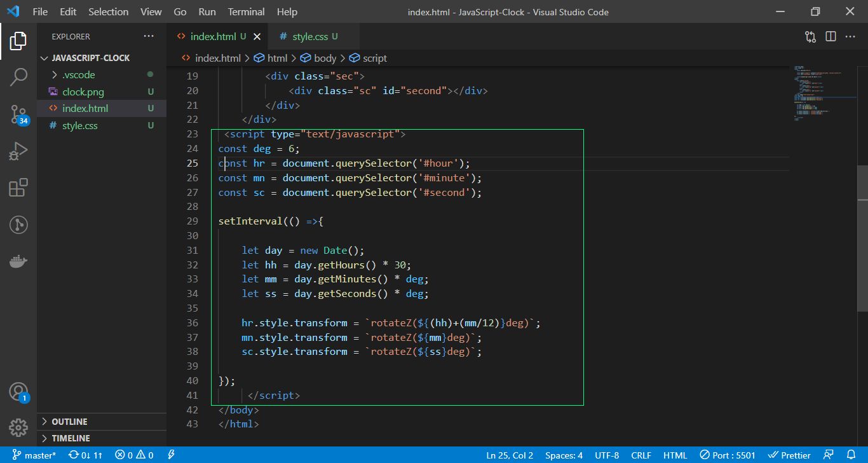Click Ln 25, Col 2 cursor position

510,455
